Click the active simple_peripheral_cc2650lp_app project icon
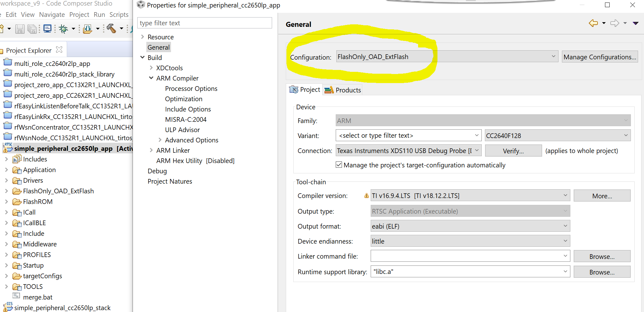The image size is (644, 312). [x=8, y=148]
